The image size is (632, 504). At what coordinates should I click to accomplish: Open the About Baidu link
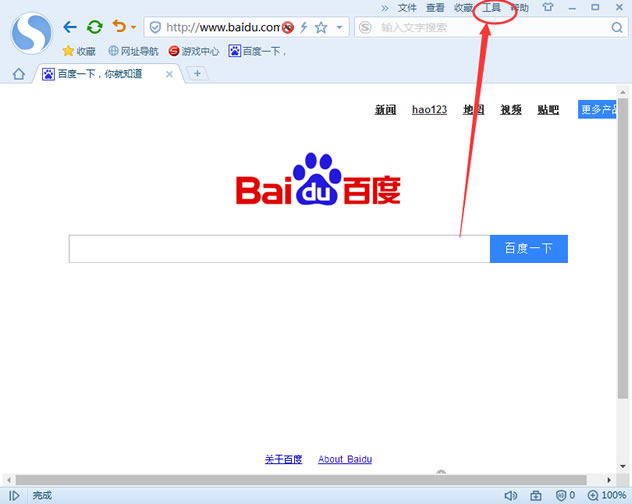[345, 459]
